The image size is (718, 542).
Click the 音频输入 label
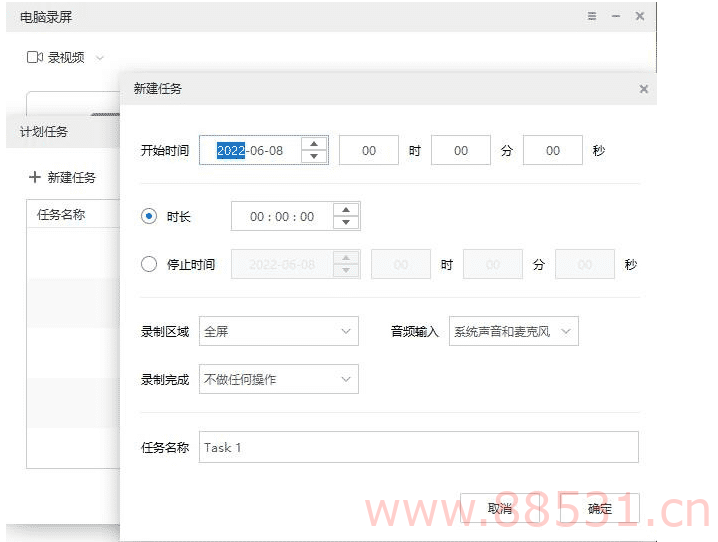point(415,331)
